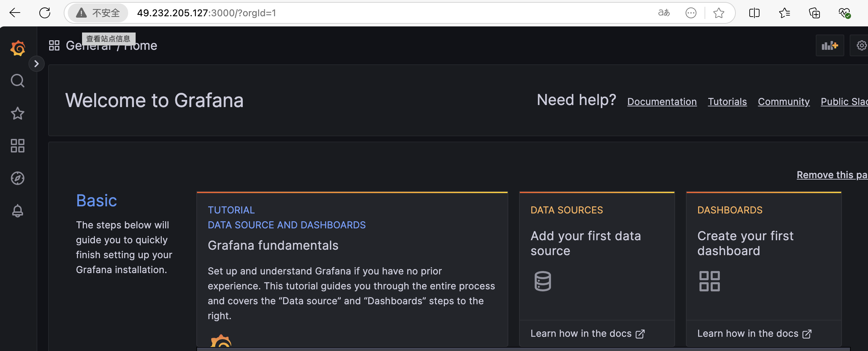The height and width of the screenshot is (351, 868).
Task: Click the DATA SOURCES label
Action: 567,210
